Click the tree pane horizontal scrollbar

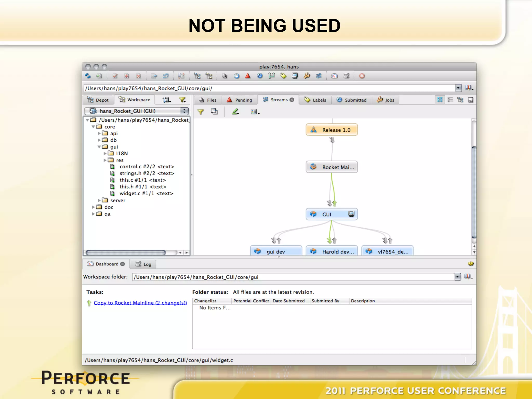point(126,252)
